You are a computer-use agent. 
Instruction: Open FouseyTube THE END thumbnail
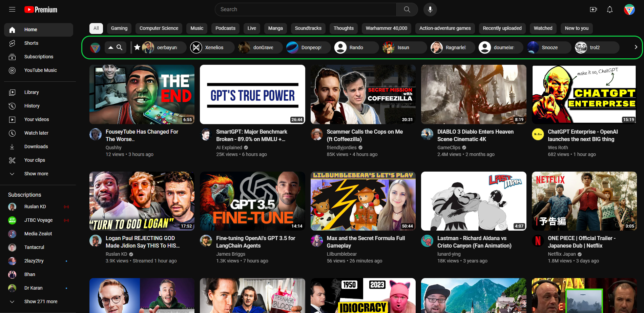[x=142, y=94]
